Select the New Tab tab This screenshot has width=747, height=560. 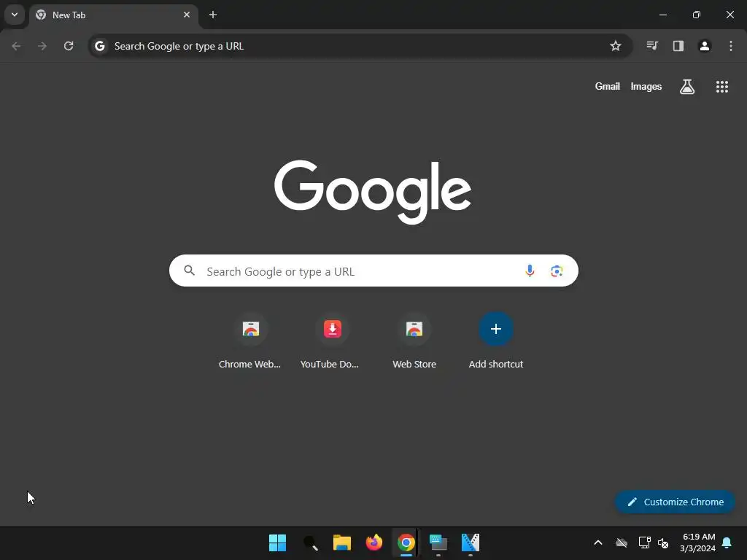(x=113, y=15)
